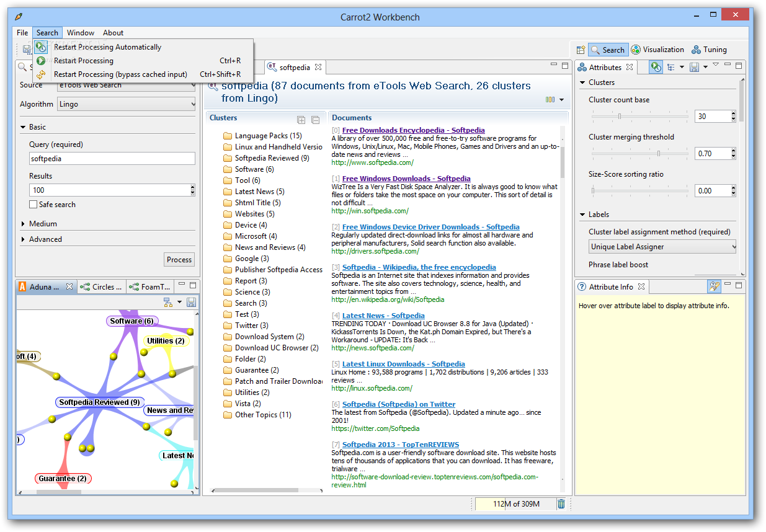Select the Latest News (5) cluster
The width and height of the screenshot is (766, 532).
click(259, 192)
